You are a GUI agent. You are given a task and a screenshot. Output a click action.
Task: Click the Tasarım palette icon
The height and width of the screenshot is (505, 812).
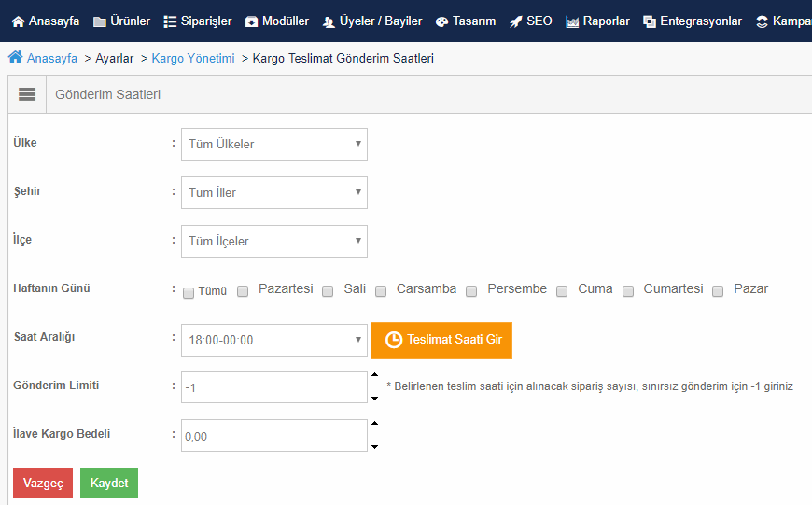coord(441,21)
